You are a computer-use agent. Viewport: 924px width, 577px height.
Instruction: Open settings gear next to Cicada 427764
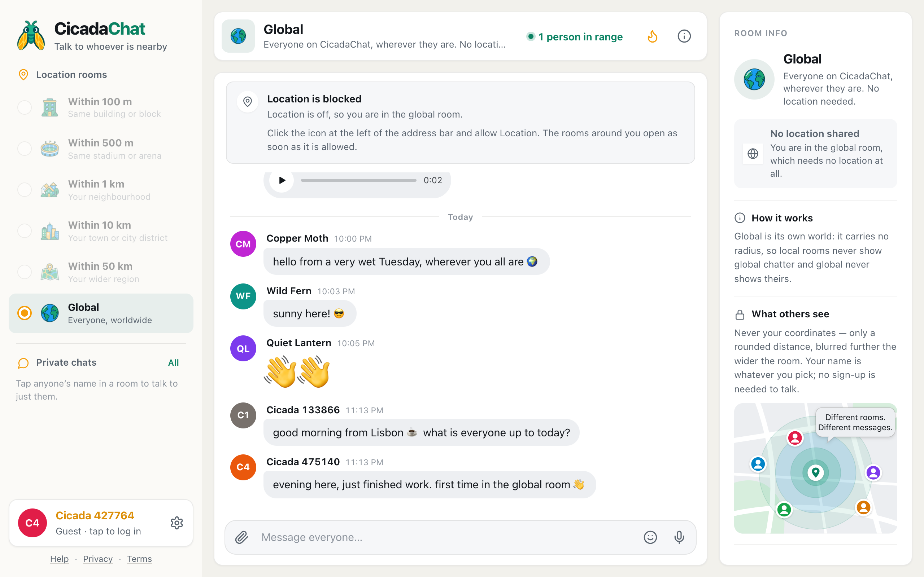click(x=177, y=523)
